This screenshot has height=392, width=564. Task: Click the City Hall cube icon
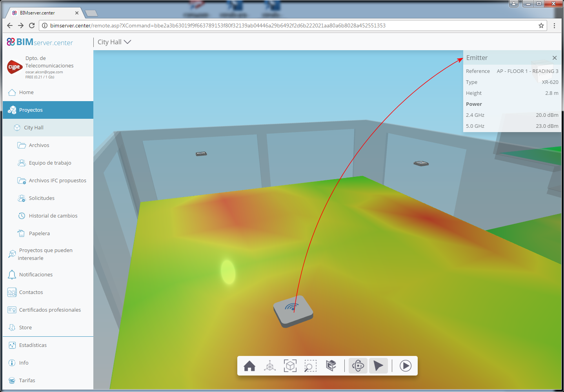pyautogui.click(x=17, y=128)
